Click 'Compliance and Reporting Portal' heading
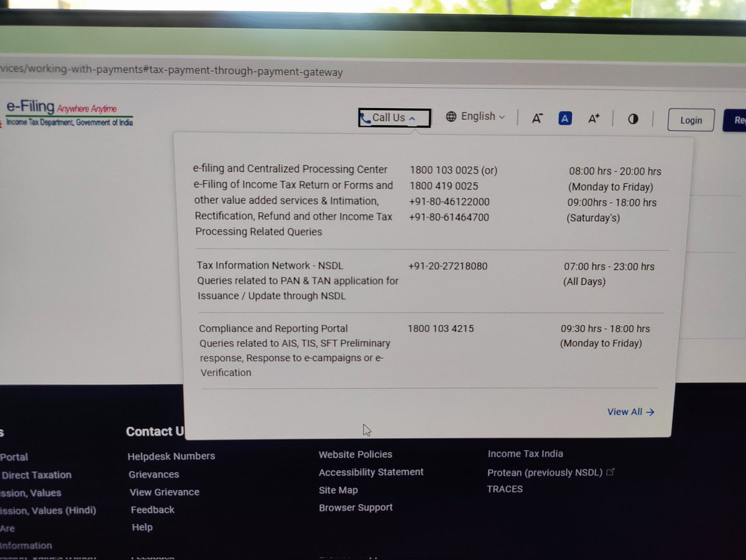This screenshot has width=746, height=560. pos(273,328)
